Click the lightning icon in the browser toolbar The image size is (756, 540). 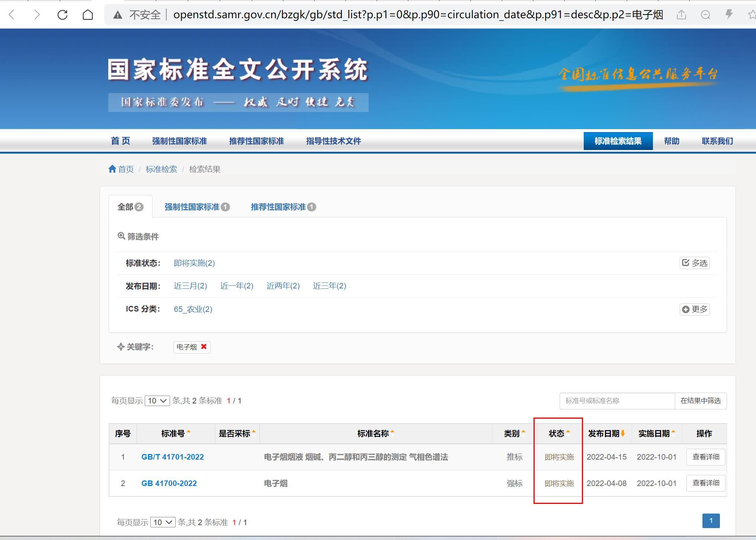tap(729, 15)
